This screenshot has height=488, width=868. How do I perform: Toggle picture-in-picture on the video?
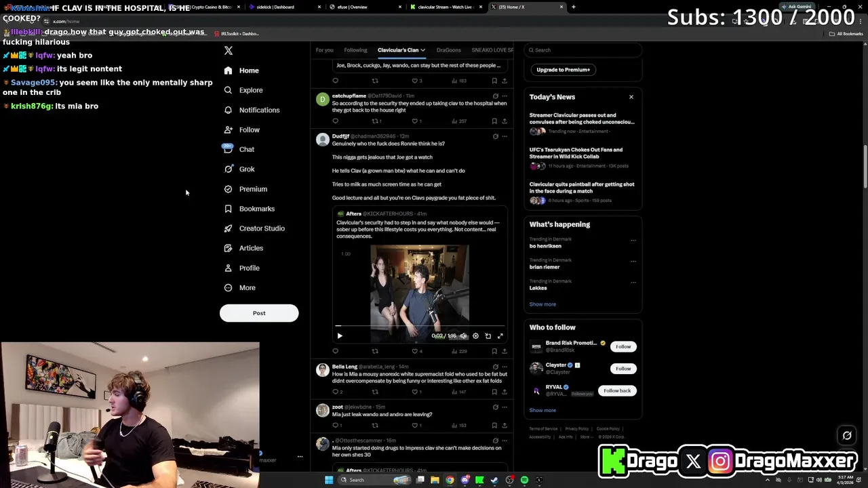click(x=488, y=335)
